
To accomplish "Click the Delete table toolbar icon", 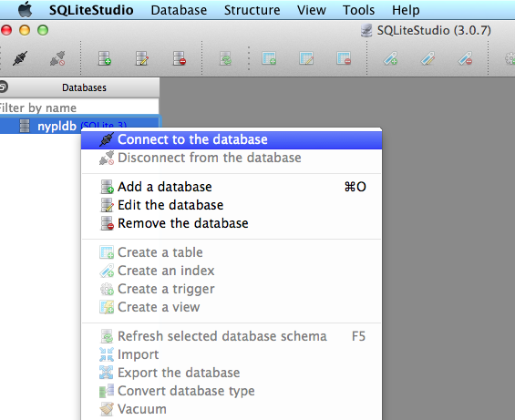I will pos(344,58).
